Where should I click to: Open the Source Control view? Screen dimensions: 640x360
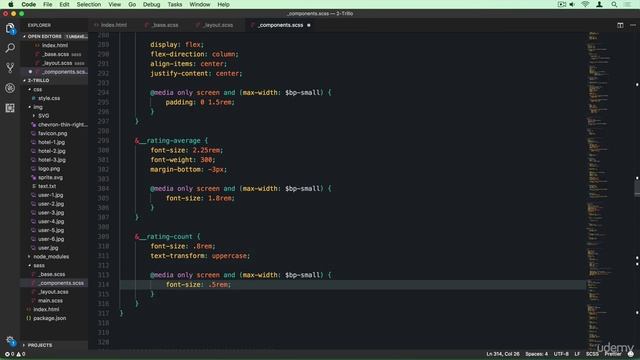tap(10, 67)
